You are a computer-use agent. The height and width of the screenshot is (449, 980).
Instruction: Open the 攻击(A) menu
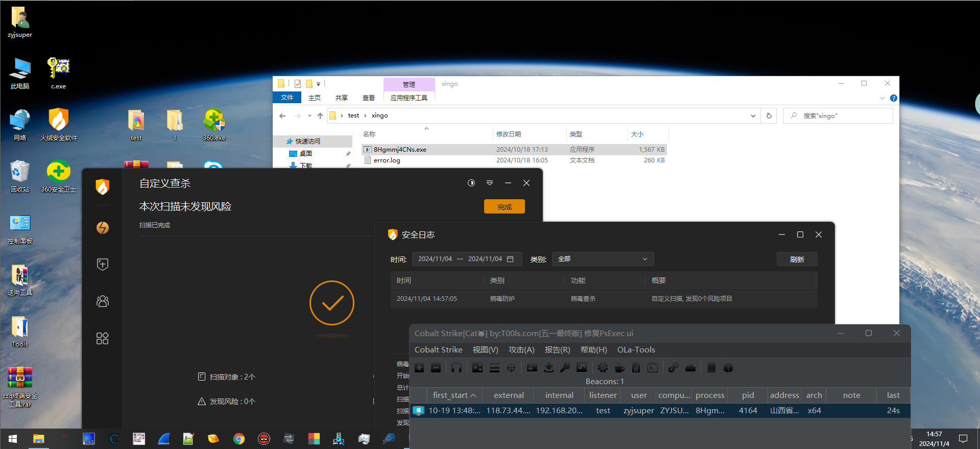click(x=521, y=350)
